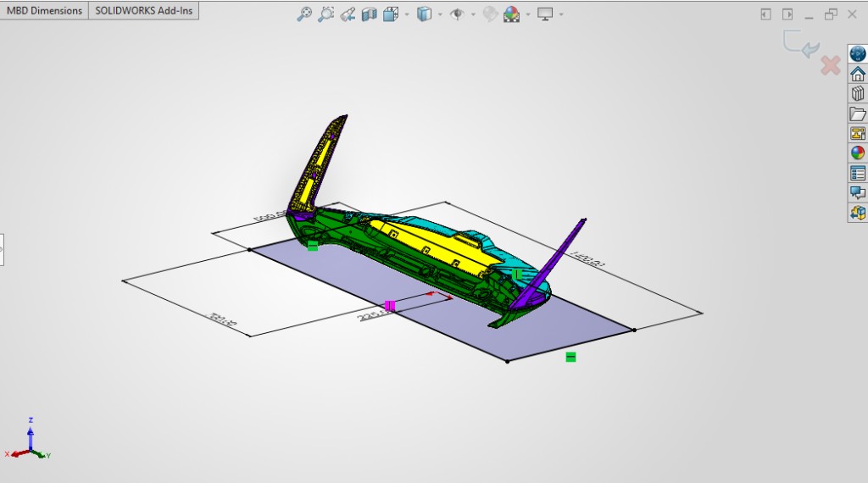868x483 pixels.
Task: Expand the Display Style dropdown arrow
Action: (x=440, y=14)
